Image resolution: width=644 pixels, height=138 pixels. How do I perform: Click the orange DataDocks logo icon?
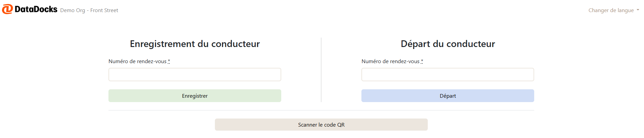pyautogui.click(x=7, y=9)
